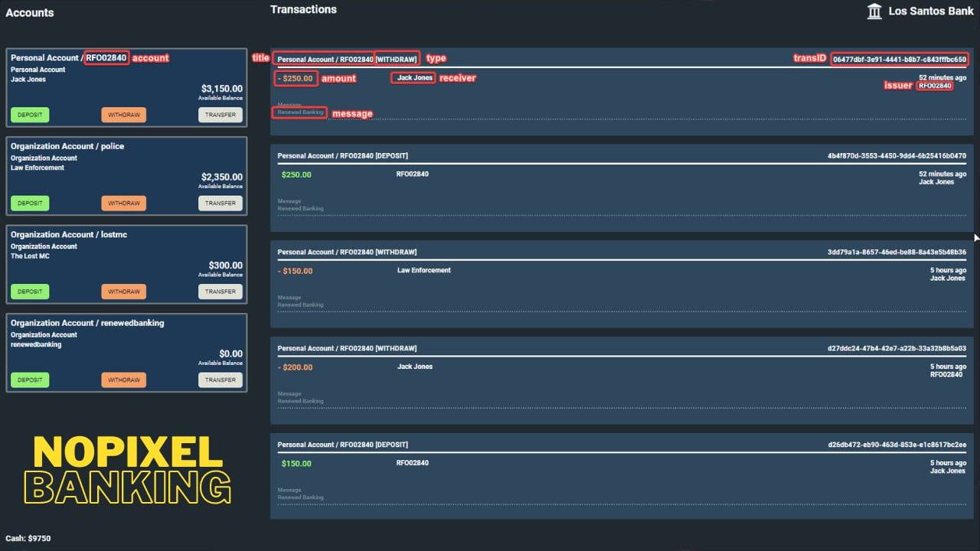This screenshot has width=980, height=551.
Task: Click DEPOSIT on the lostmc account
Action: 29,292
